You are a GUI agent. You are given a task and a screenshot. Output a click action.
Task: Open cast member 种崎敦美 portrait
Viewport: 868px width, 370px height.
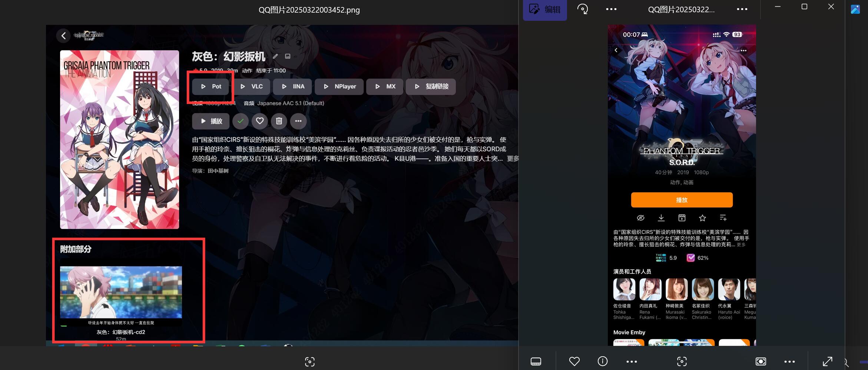[x=677, y=289]
